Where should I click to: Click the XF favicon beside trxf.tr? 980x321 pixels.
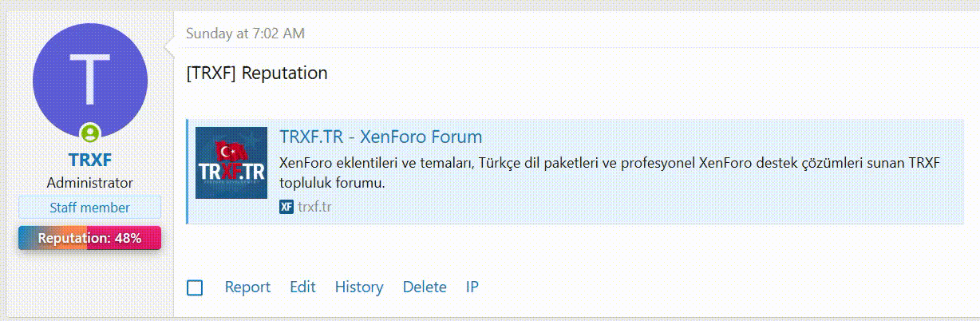coord(286,207)
